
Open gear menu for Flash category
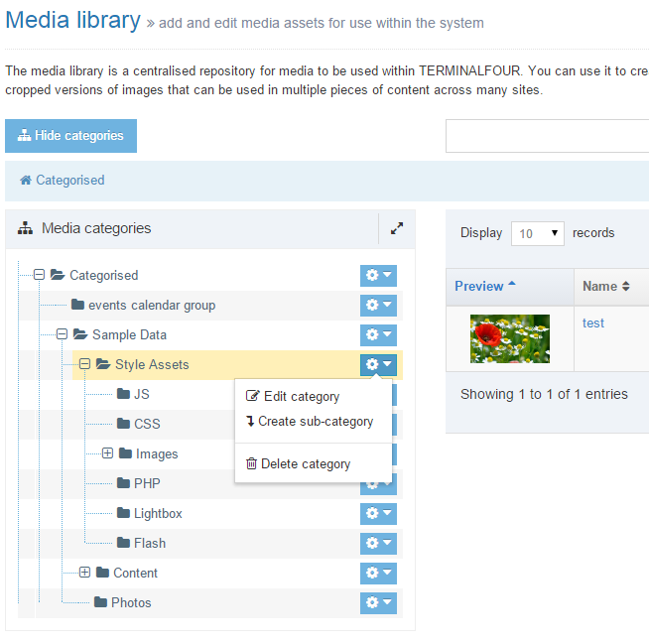[x=378, y=543]
